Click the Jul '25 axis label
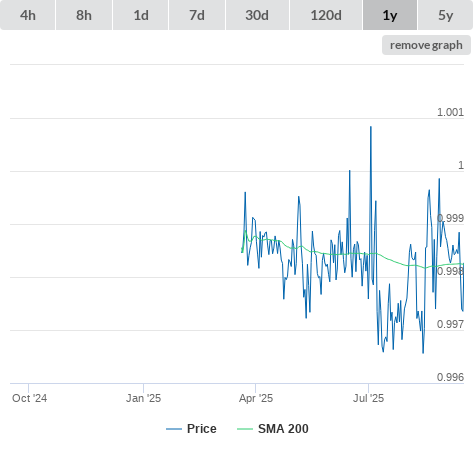 tap(369, 398)
